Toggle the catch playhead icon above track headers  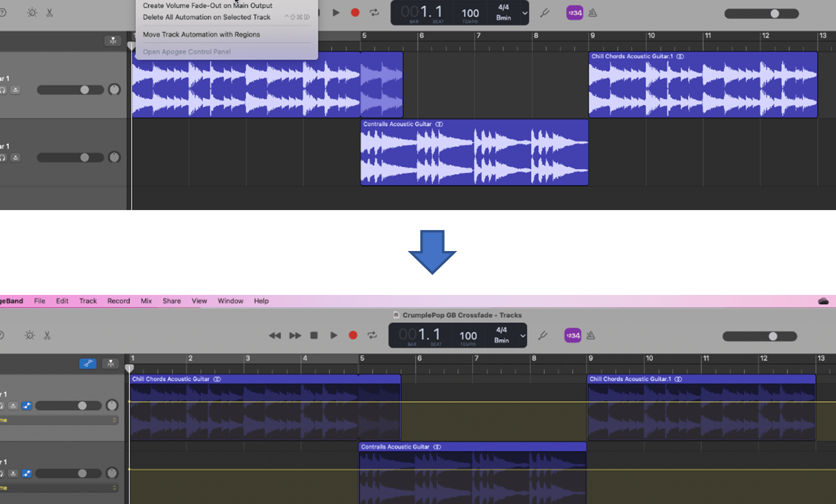(x=111, y=364)
